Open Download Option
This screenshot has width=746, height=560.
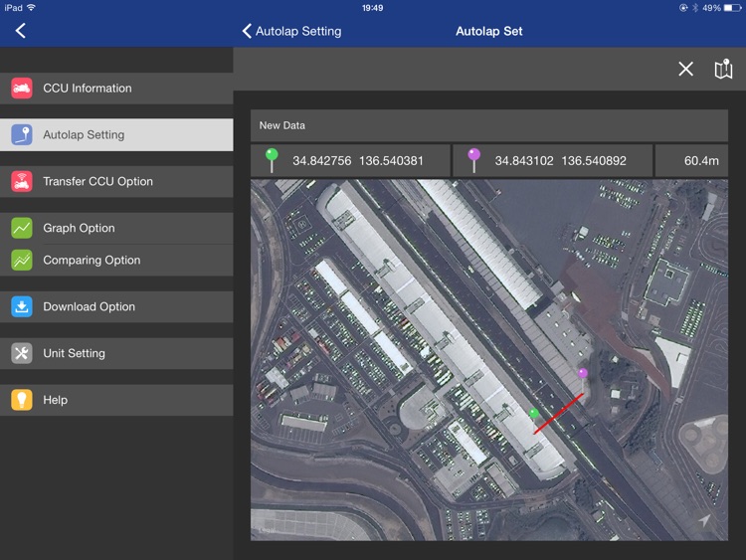[x=116, y=307]
